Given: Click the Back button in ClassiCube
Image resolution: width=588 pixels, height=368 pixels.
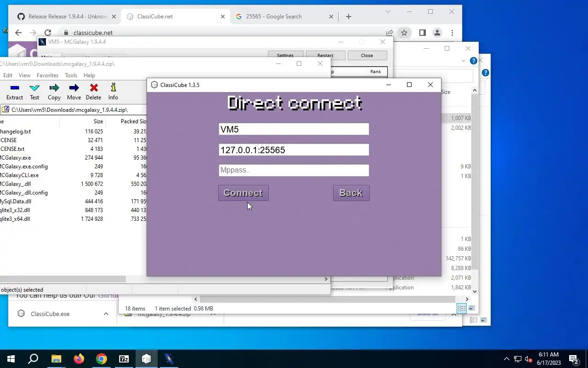Looking at the screenshot, I should click(x=351, y=193).
